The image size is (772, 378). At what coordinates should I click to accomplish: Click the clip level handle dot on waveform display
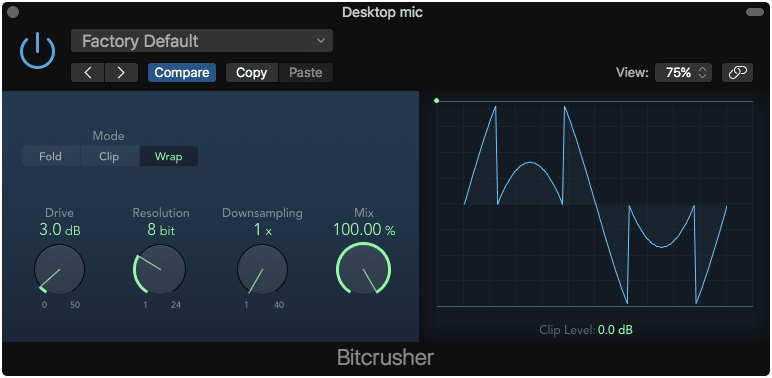point(436,101)
